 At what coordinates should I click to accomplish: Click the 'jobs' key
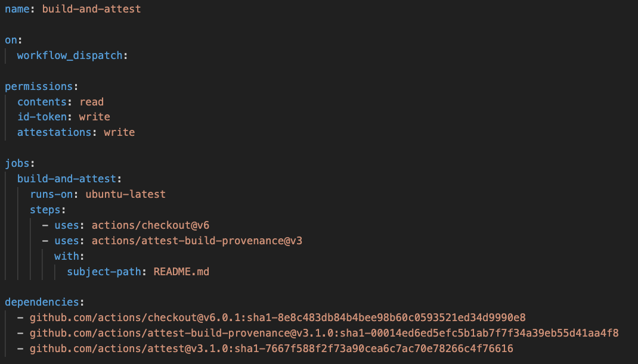click(x=17, y=163)
